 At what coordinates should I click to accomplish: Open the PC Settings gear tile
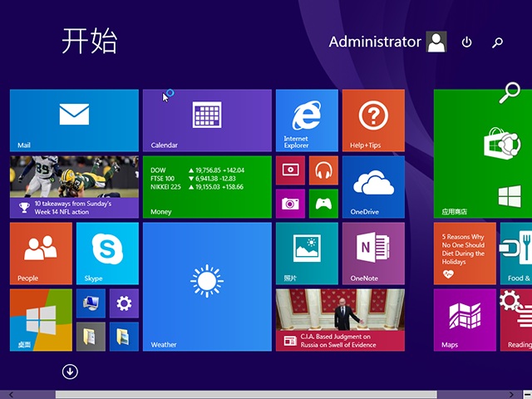(124, 303)
